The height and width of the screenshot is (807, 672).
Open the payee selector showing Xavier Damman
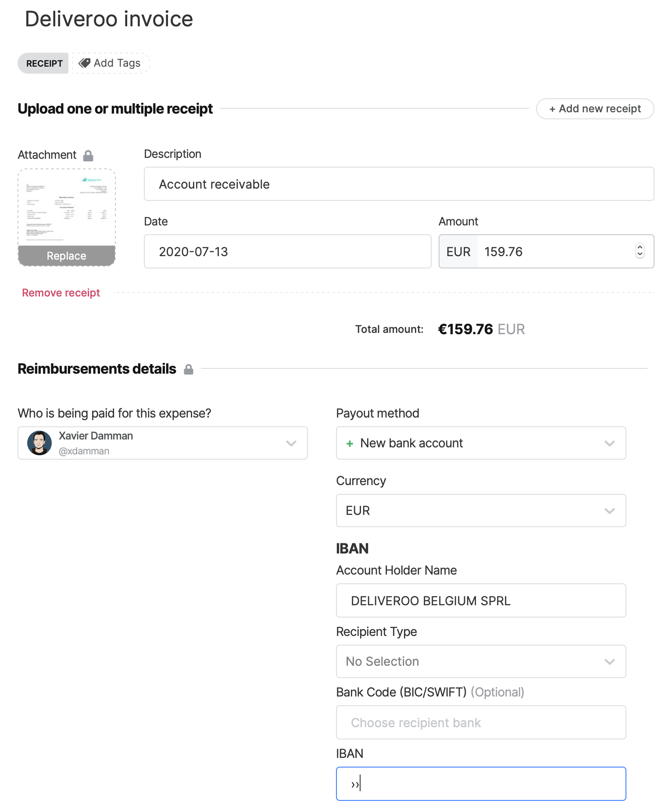coord(163,443)
